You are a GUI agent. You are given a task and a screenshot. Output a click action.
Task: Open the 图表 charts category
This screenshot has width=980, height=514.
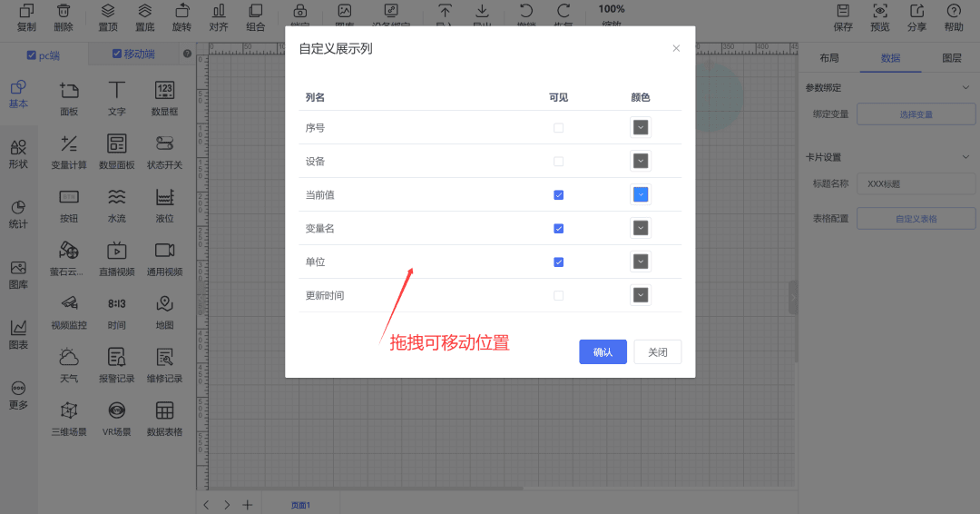[18, 335]
